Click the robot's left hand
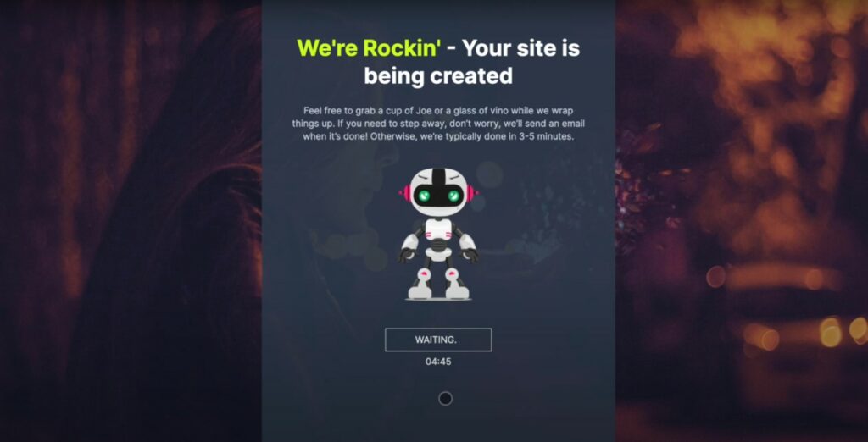Image resolution: width=868 pixels, height=442 pixels. [x=405, y=255]
